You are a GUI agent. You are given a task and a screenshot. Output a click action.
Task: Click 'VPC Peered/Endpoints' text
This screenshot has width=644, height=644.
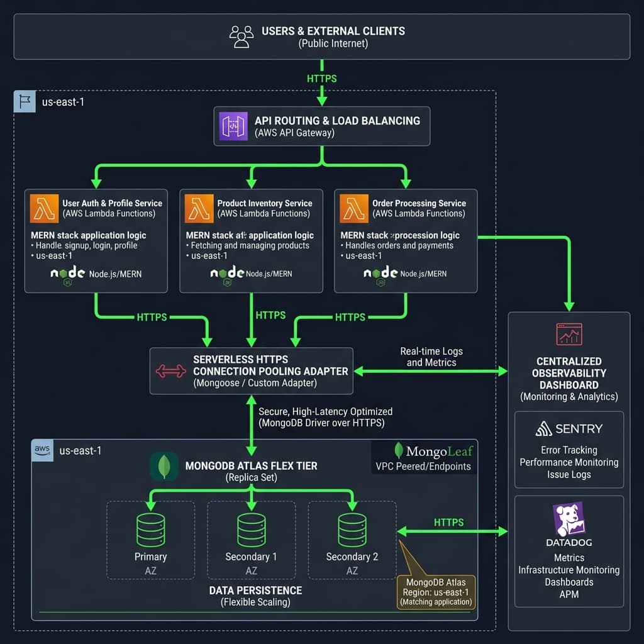coord(423,467)
